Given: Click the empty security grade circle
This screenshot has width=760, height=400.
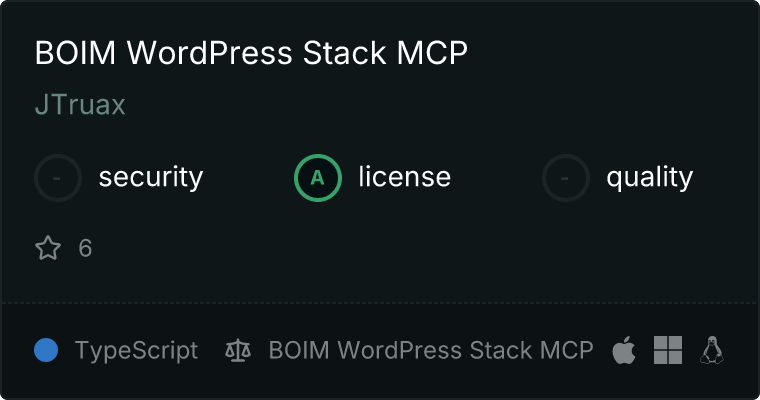Looking at the screenshot, I should tap(58, 178).
